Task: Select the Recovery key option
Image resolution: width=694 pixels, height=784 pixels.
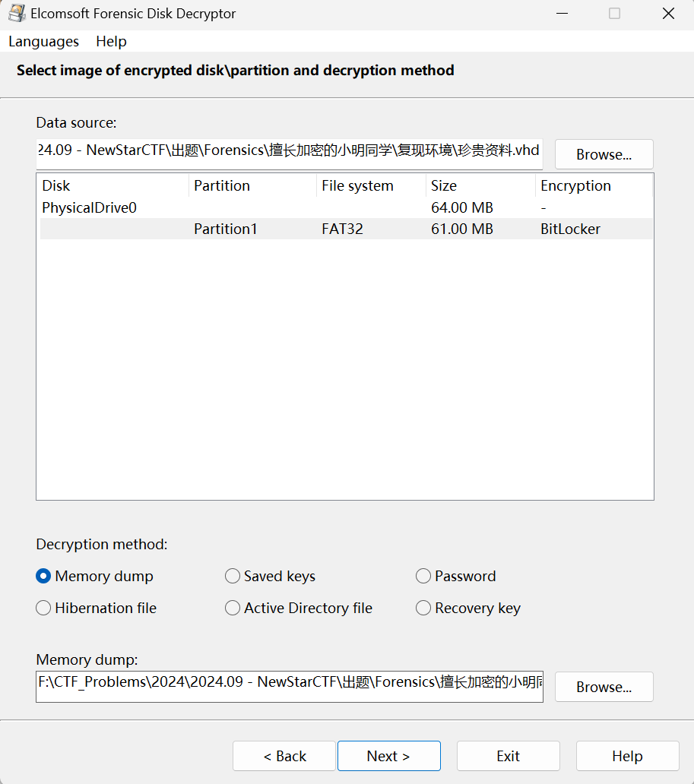Action: pos(423,609)
